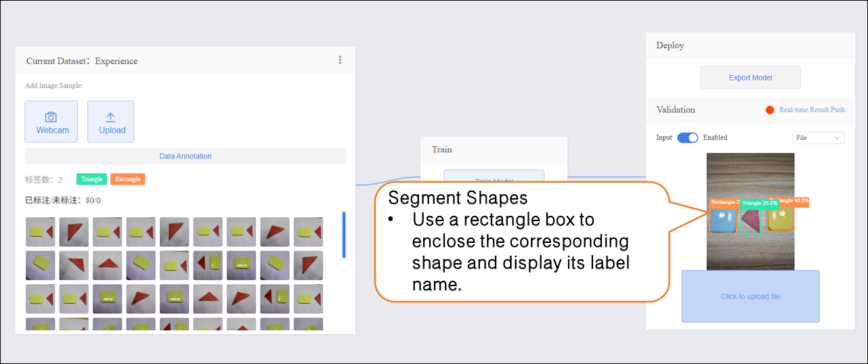The width and height of the screenshot is (868, 364).
Task: Click the Triangle 25.2% detection label
Action: pyautogui.click(x=759, y=203)
